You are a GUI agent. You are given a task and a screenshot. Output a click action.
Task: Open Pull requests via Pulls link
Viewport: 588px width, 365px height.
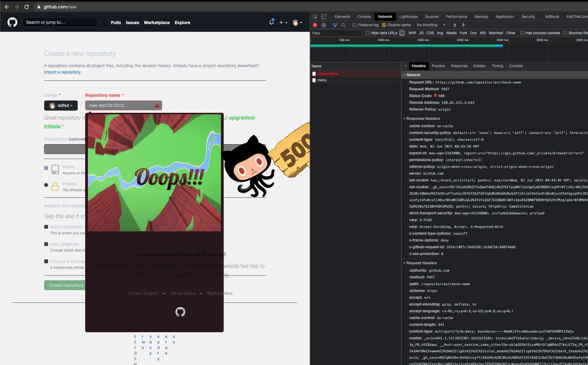(116, 22)
